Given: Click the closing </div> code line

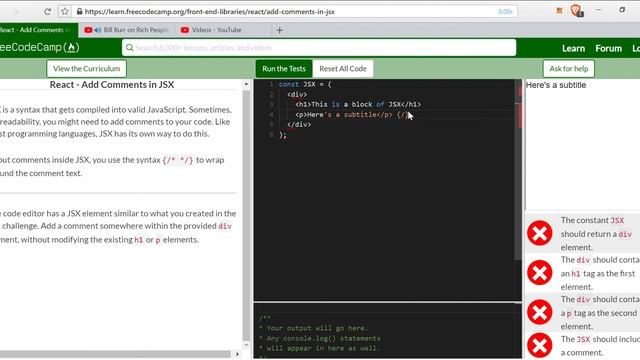Looking at the screenshot, I should (x=299, y=124).
